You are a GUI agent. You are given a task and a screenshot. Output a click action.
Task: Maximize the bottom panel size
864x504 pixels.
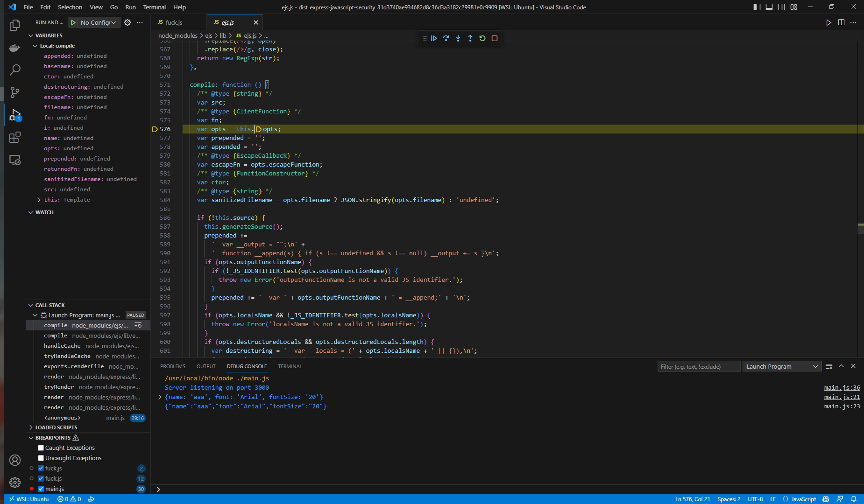(x=841, y=366)
